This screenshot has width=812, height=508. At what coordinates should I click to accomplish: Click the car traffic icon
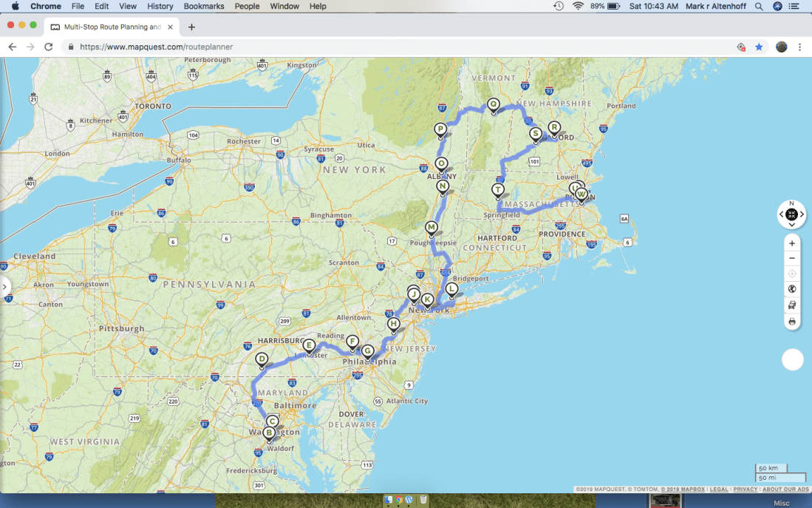(792, 305)
